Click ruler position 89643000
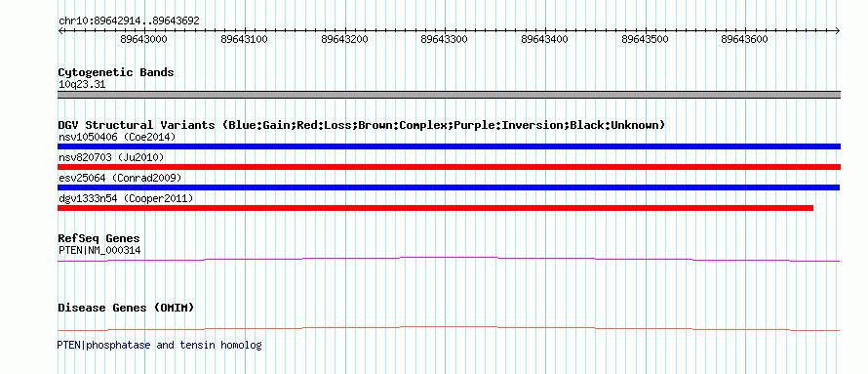This screenshot has width=868, height=374. pyautogui.click(x=143, y=39)
